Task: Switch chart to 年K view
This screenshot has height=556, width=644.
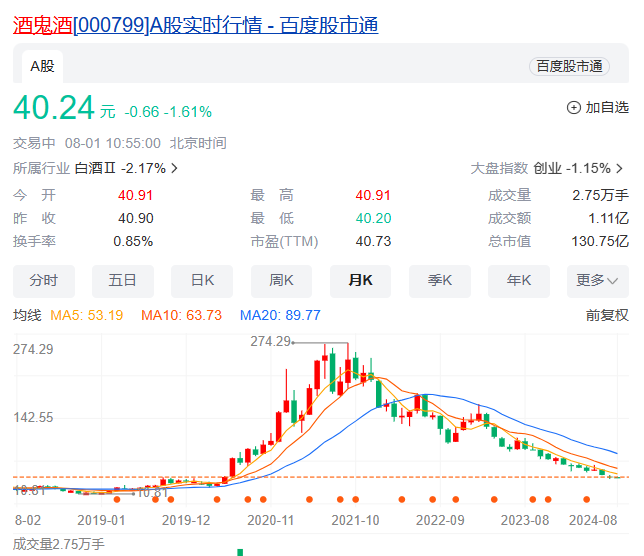Action: (519, 281)
